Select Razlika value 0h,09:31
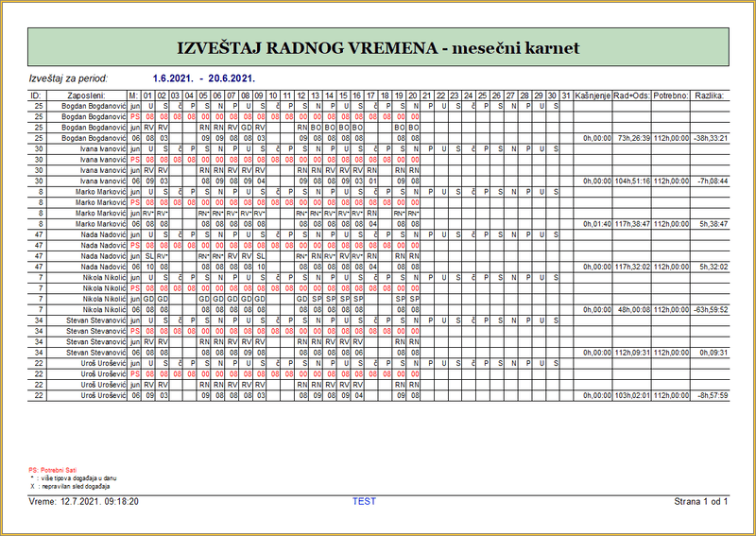This screenshot has width=756, height=536. coord(710,353)
